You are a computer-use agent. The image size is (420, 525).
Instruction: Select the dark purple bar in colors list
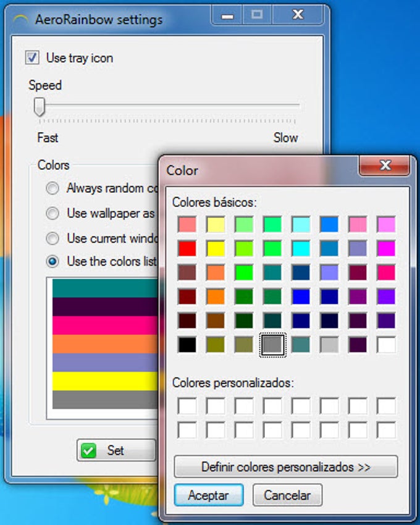tap(105, 307)
